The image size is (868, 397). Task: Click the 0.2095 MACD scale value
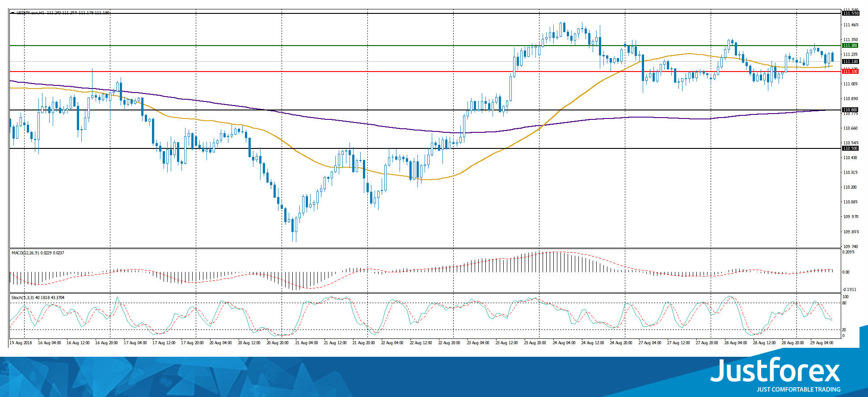848,252
